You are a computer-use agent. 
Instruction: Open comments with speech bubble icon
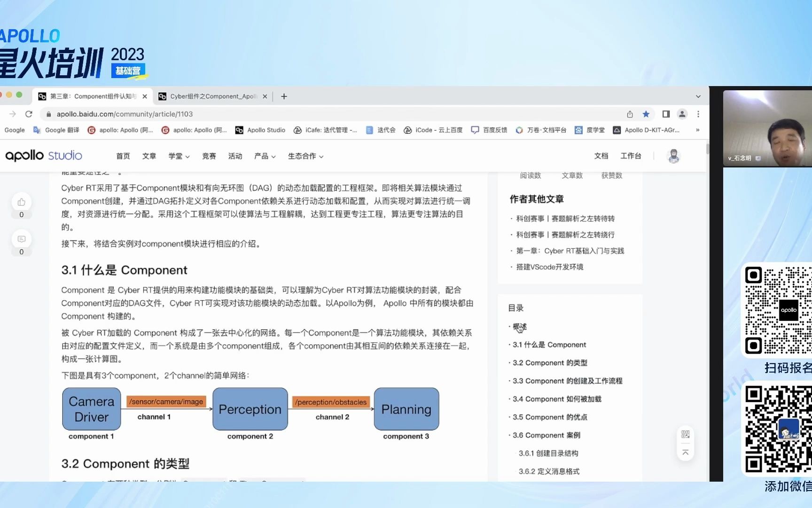[21, 239]
